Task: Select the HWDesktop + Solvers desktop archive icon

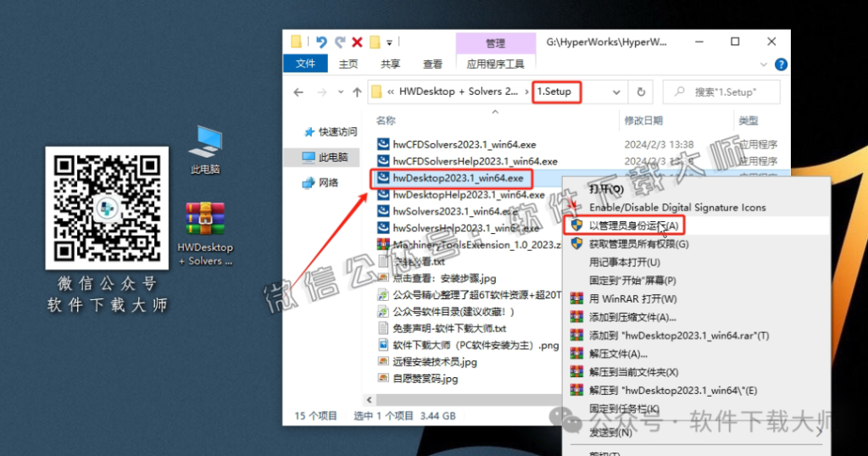Action: [205, 234]
